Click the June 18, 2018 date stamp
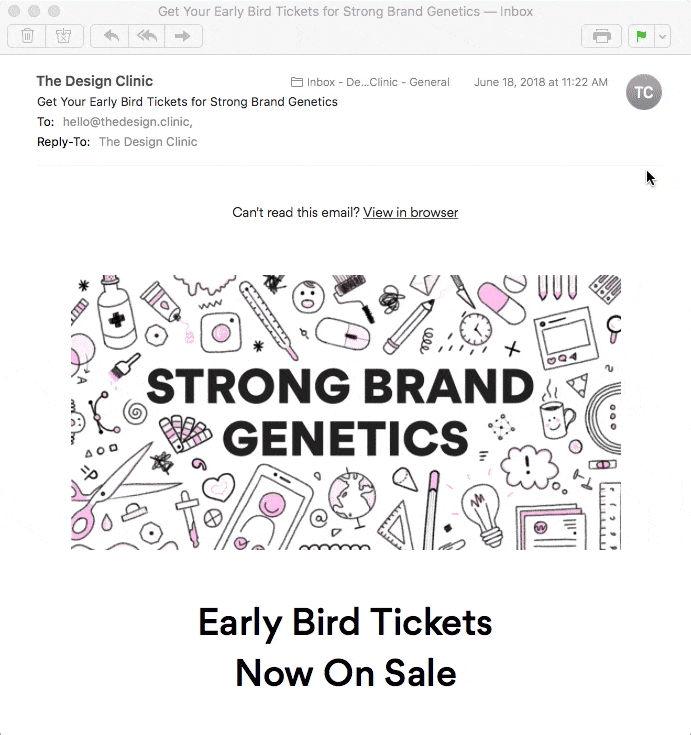 (540, 82)
